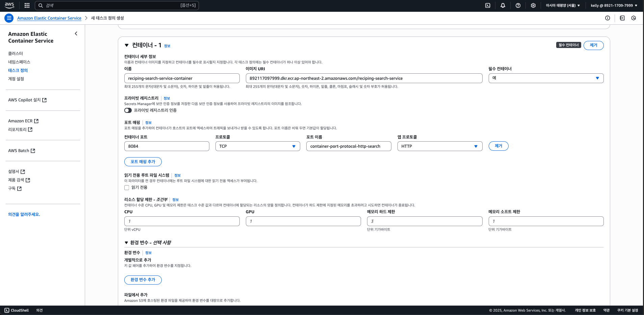
Task: Click the CPU input field
Action: pos(182,221)
